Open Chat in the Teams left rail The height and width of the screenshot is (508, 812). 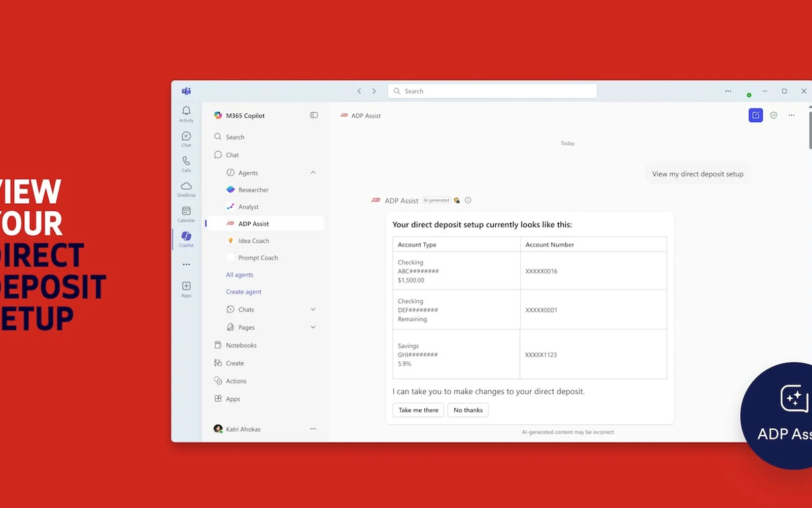coord(186,139)
